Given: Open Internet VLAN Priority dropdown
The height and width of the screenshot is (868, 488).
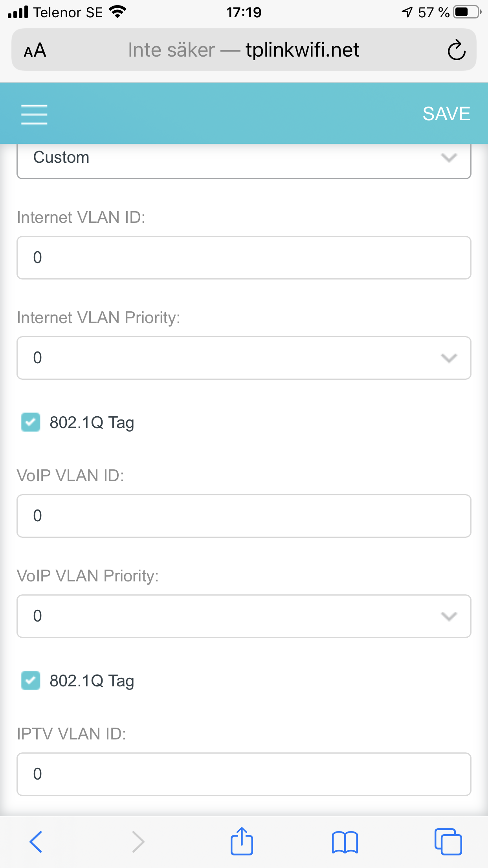Looking at the screenshot, I should click(x=244, y=358).
